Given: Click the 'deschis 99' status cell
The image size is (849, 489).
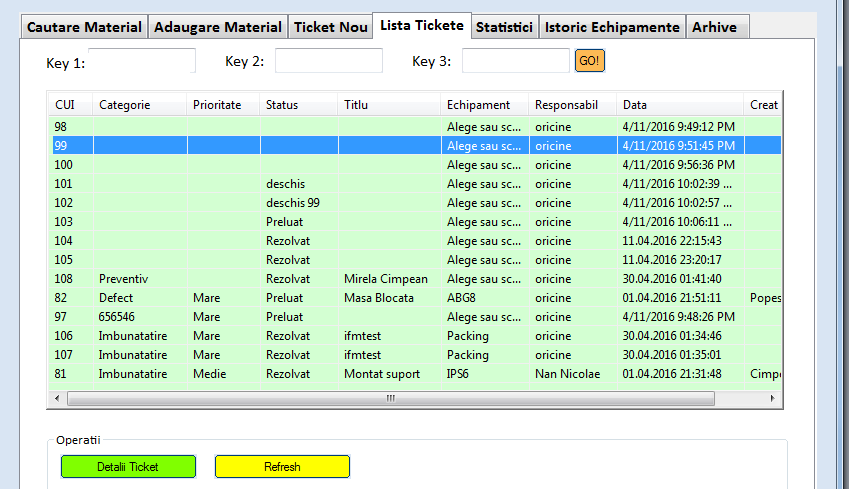Looking at the screenshot, I should [x=293, y=203].
